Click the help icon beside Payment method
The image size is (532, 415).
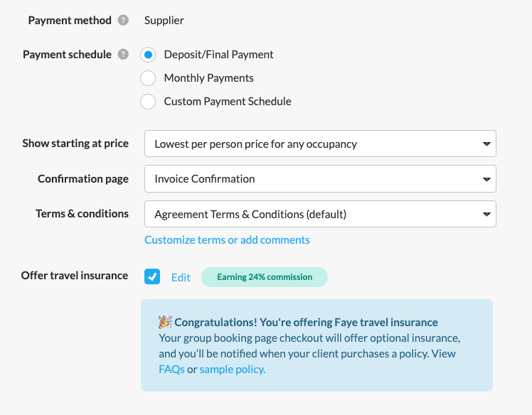pos(123,21)
